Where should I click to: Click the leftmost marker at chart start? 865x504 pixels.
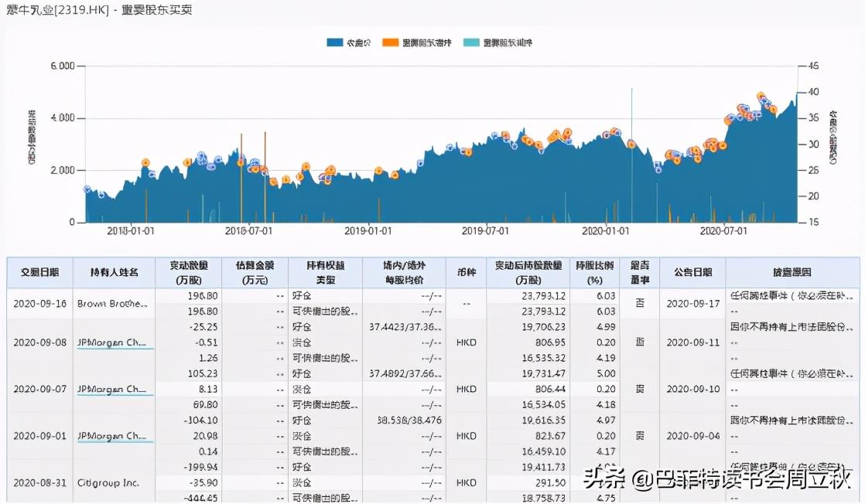(x=87, y=189)
